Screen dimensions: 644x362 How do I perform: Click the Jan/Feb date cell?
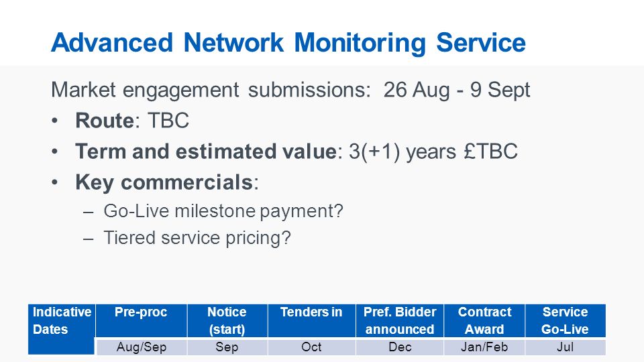coord(484,347)
